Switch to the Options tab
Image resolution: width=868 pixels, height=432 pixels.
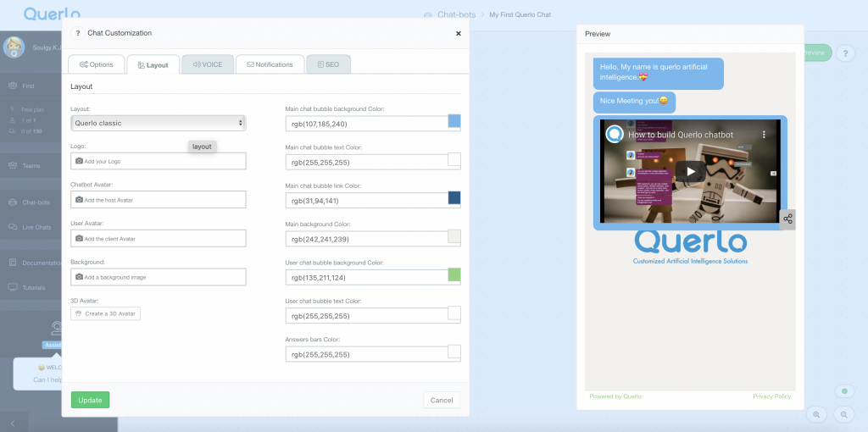97,64
